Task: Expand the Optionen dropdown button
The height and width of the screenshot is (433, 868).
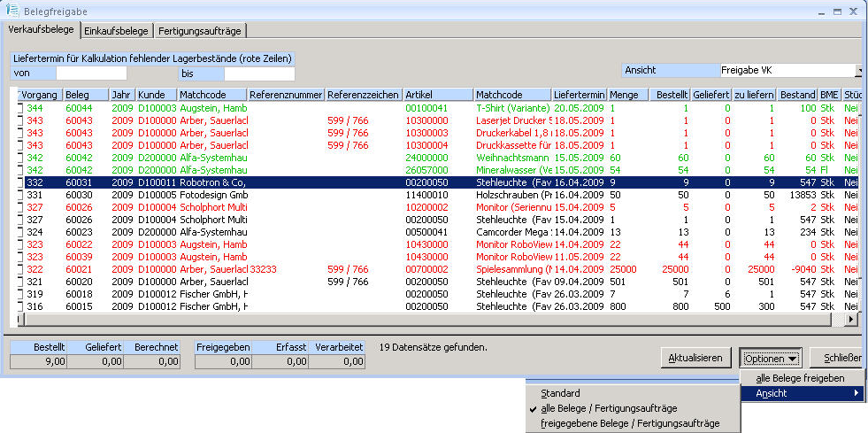Action: [x=772, y=359]
